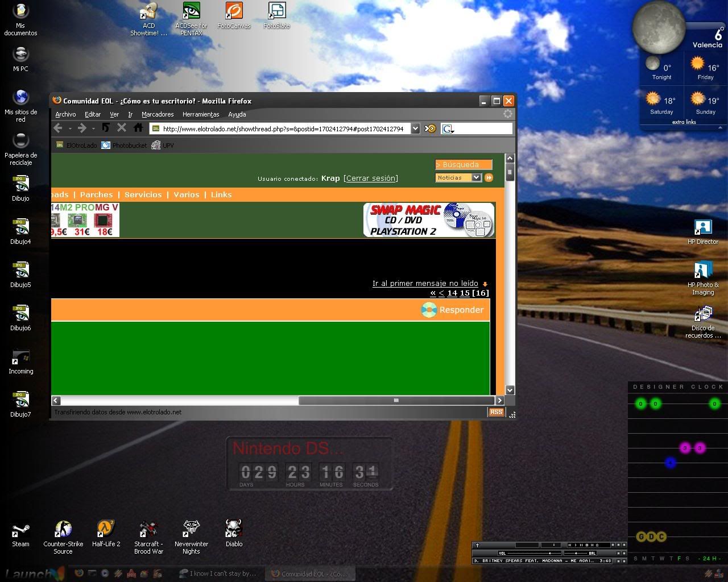728x582 pixels.
Task: Select the Starcraft Brood War shortcut
Action: click(148, 537)
